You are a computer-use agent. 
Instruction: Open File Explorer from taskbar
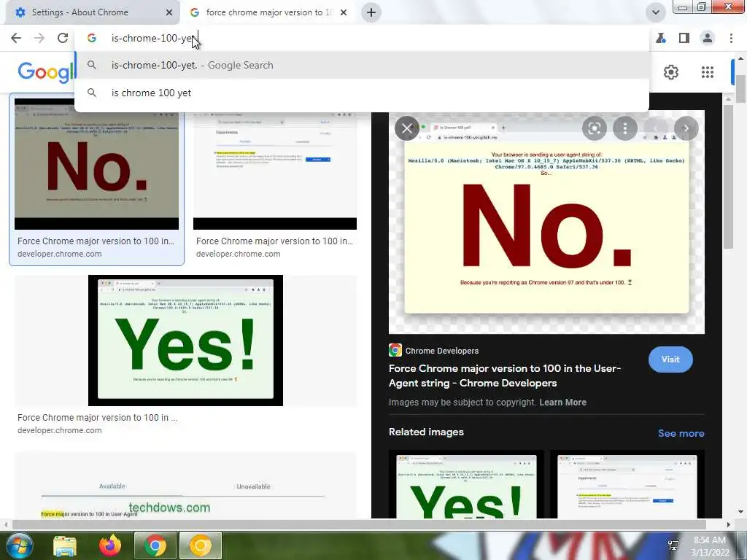(x=65, y=545)
